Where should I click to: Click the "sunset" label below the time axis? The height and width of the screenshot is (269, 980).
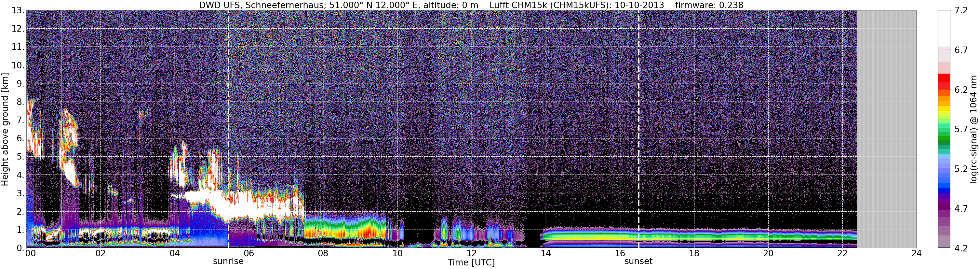click(x=638, y=262)
